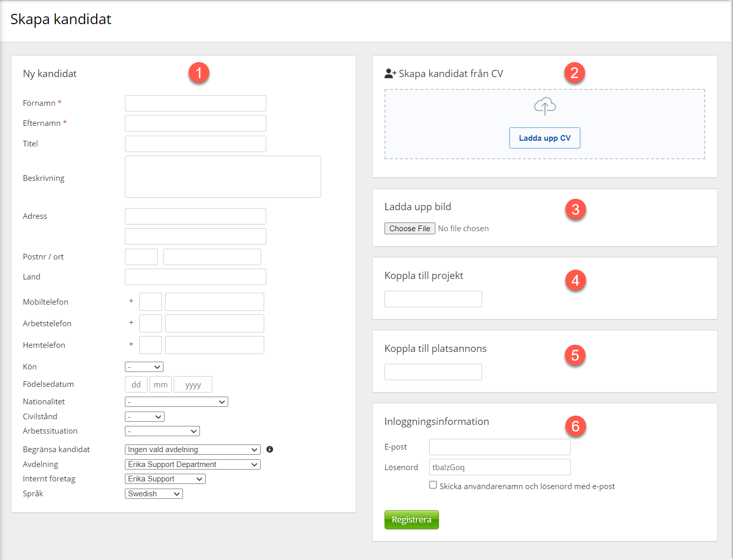This screenshot has width=733, height=560.
Task: Click red numbered marker 4
Action: (575, 281)
